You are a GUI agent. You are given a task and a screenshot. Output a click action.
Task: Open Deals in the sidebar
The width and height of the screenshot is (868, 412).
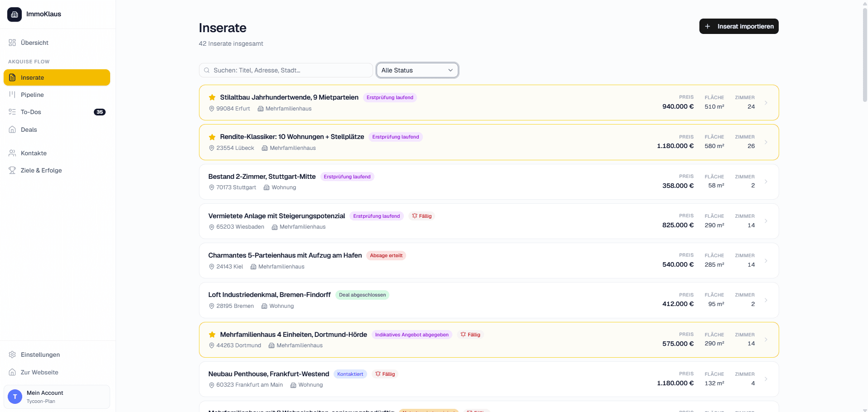coord(57,129)
